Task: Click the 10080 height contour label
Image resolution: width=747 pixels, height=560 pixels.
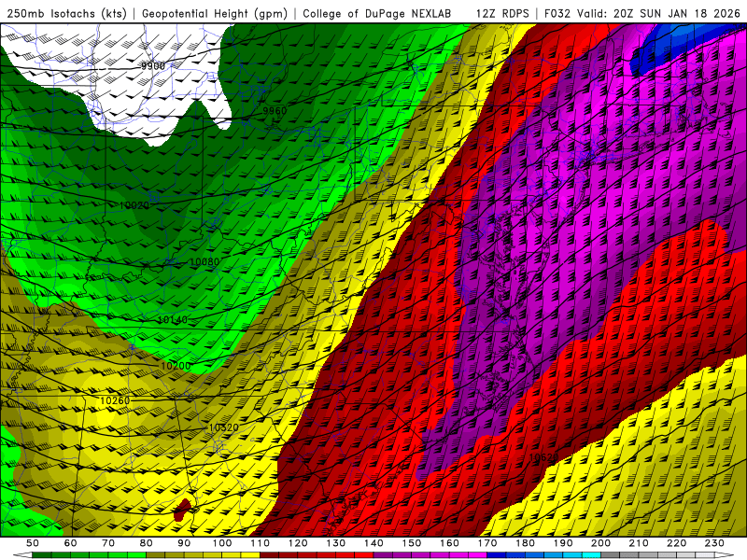Action: click(204, 261)
